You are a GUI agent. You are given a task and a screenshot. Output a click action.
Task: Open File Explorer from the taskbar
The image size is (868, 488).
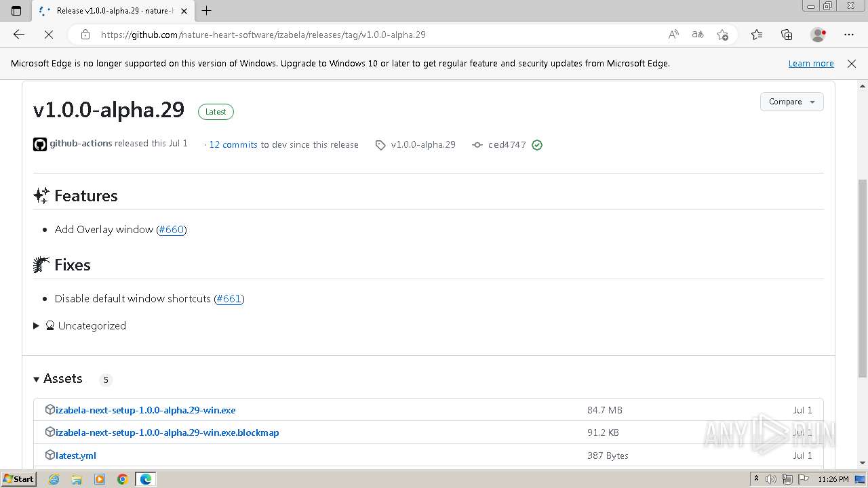77,479
